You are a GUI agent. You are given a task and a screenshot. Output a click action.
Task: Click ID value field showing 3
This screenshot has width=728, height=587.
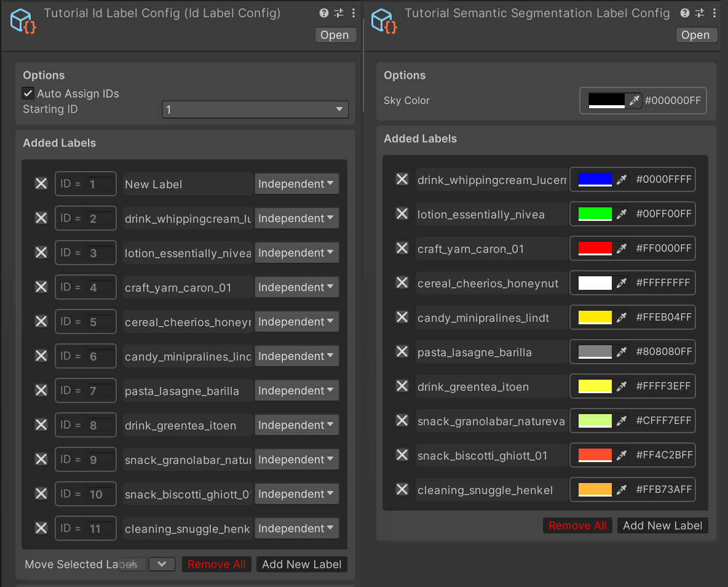click(101, 252)
